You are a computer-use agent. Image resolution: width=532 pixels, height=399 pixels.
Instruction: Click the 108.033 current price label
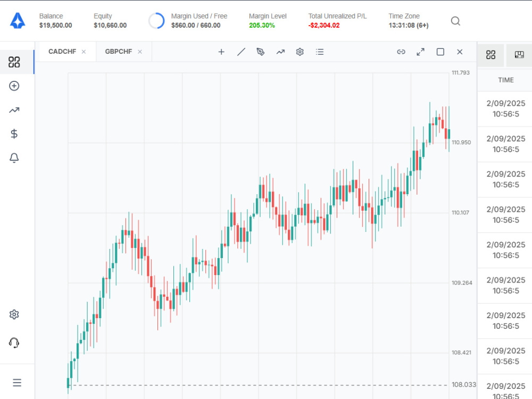464,385
